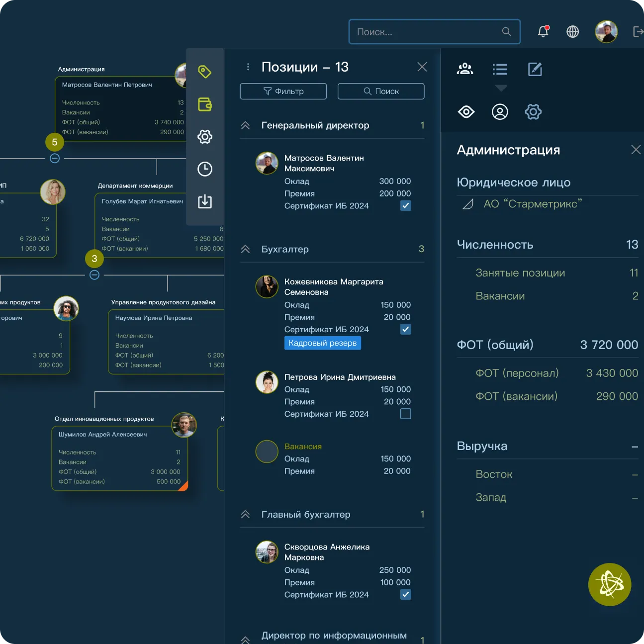The height and width of the screenshot is (644, 644).
Task: Check Сертификат ИБ 2024 for Петрова Ирина
Action: [x=405, y=414]
